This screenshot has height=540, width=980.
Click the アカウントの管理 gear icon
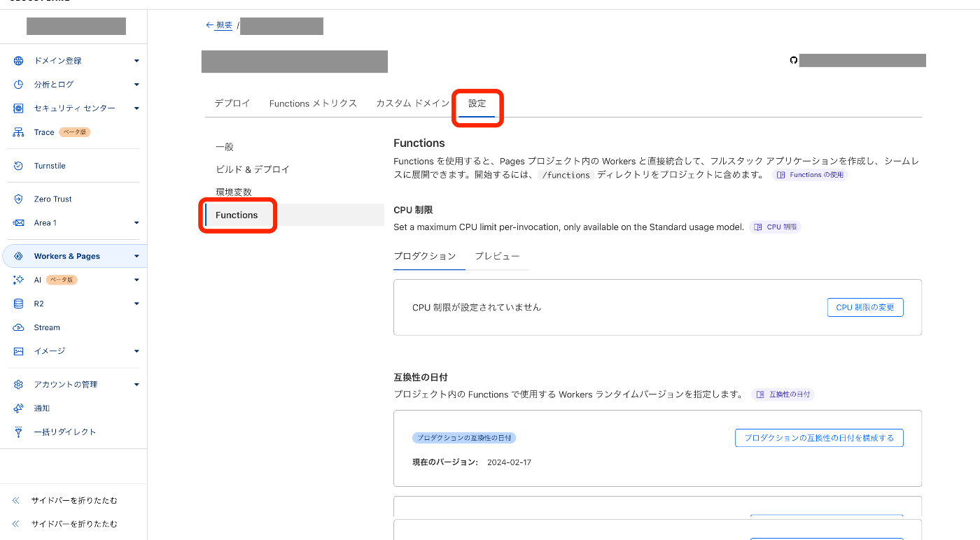click(x=19, y=385)
